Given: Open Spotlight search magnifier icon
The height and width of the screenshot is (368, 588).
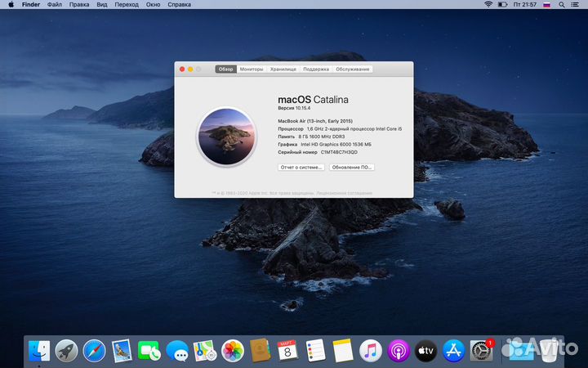Looking at the screenshot, I should coord(561,5).
